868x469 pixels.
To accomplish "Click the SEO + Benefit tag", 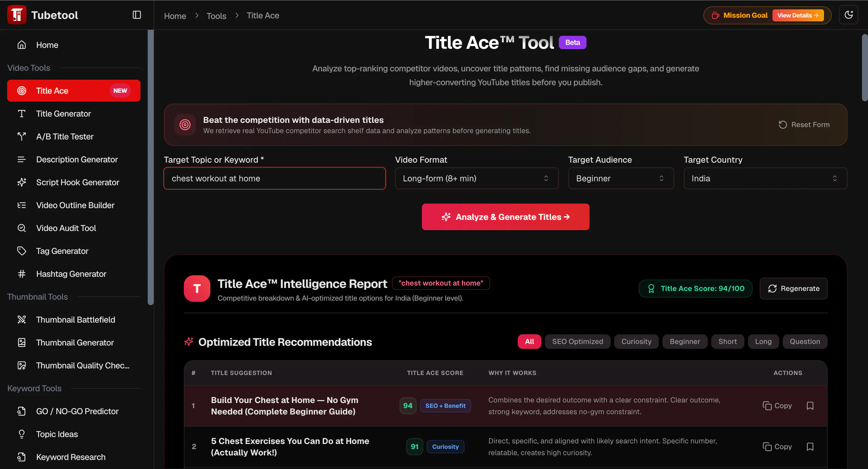I will coord(445,406).
